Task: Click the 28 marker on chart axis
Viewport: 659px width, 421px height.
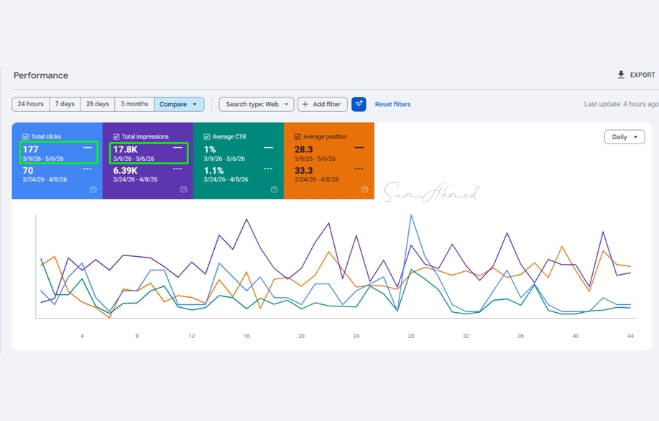Action: 411,336
